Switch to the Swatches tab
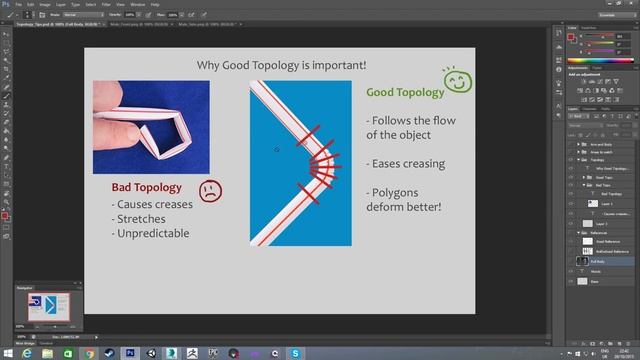640x360 pixels. tap(589, 28)
